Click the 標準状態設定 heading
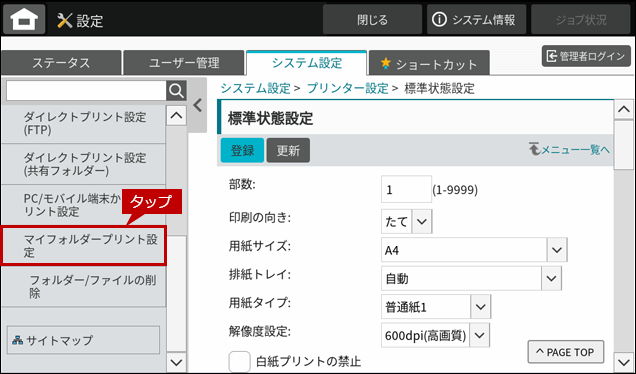The width and height of the screenshot is (636, 374). 270,119
